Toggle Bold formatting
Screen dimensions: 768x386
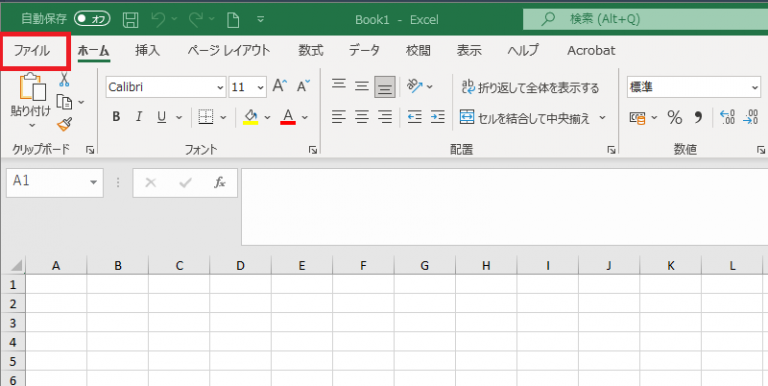click(x=116, y=117)
